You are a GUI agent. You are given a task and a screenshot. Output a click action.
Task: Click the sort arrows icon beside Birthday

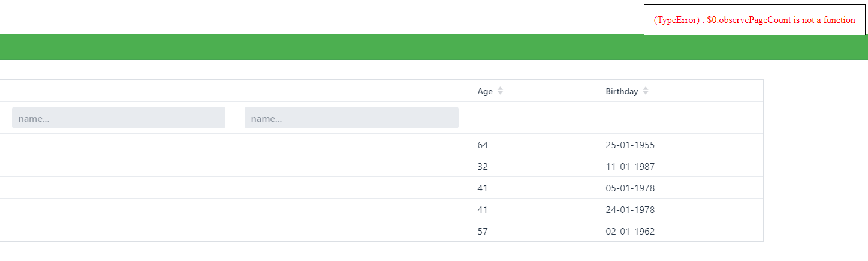click(646, 91)
